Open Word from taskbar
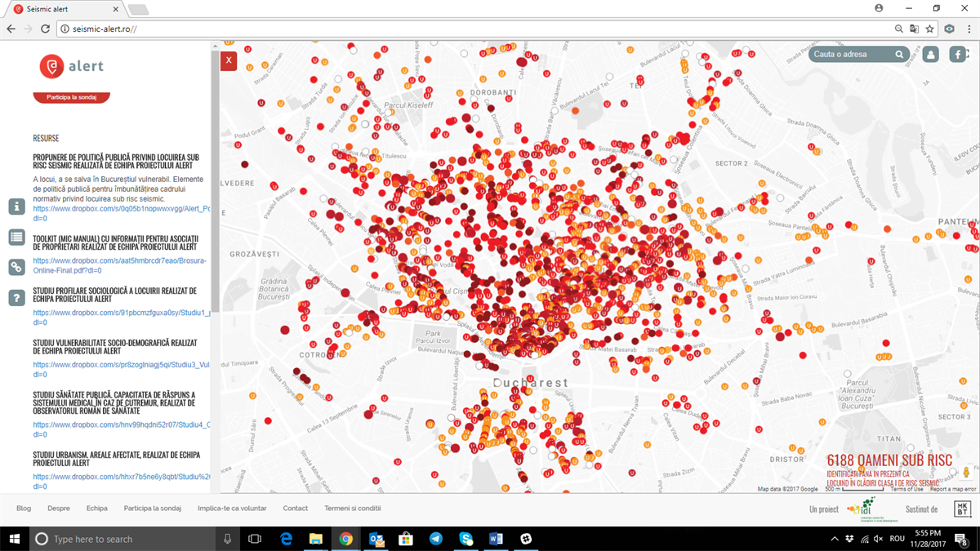980x551 pixels. click(x=496, y=539)
